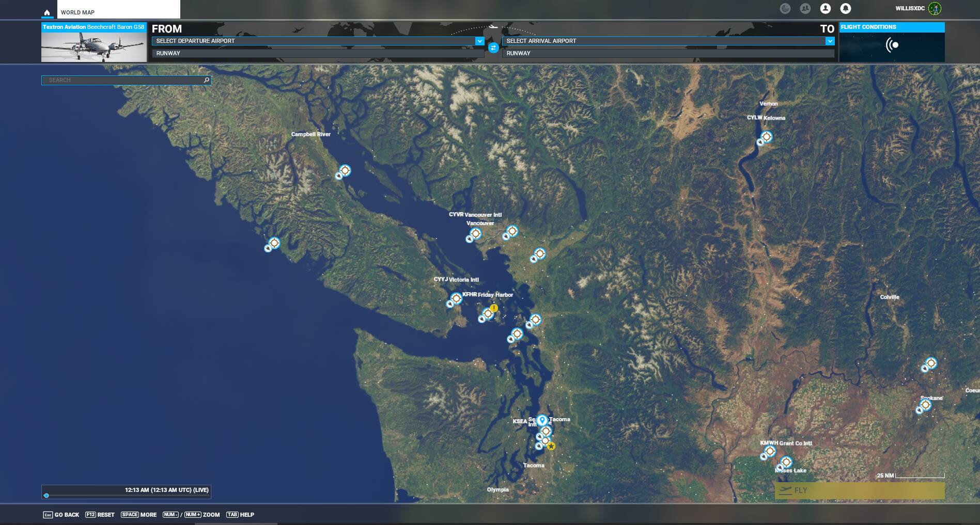This screenshot has height=525, width=980.
Task: Select the airport marker just east of Vancouver
Action: (x=512, y=231)
